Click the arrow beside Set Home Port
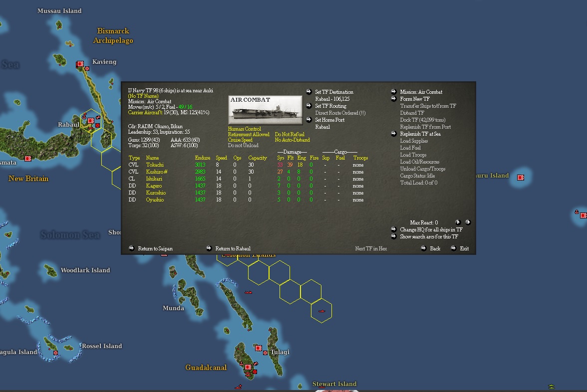This screenshot has height=392, width=587. click(x=309, y=120)
